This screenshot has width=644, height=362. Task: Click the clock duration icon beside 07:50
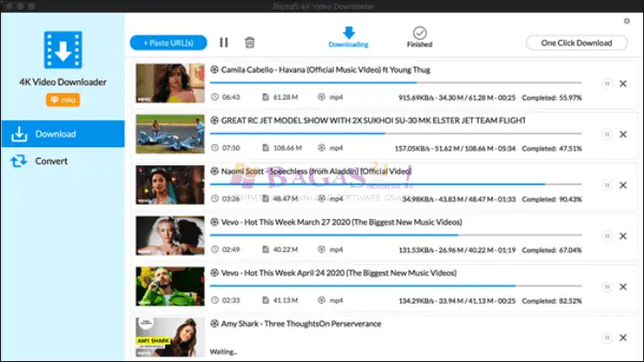(214, 148)
